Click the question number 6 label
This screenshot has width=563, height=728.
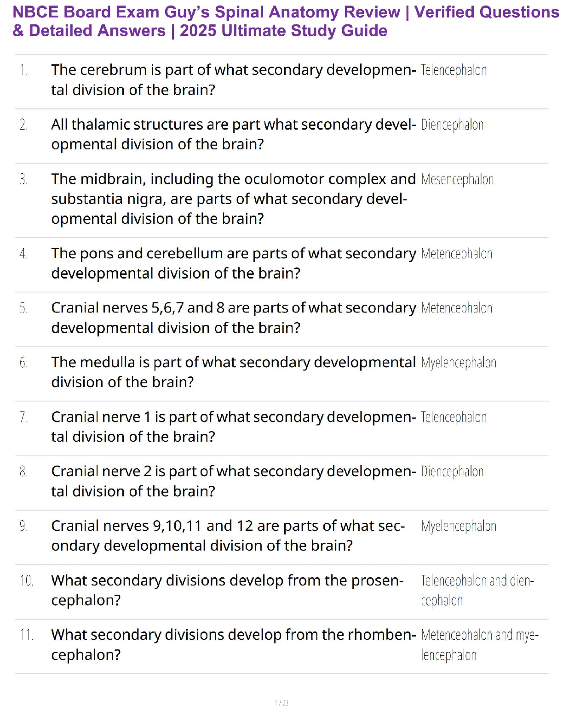click(23, 363)
